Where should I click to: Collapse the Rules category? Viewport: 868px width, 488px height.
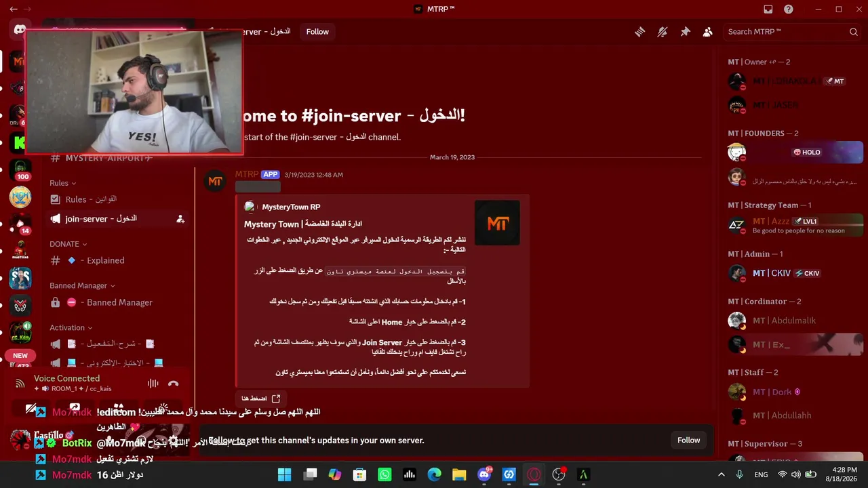click(62, 183)
